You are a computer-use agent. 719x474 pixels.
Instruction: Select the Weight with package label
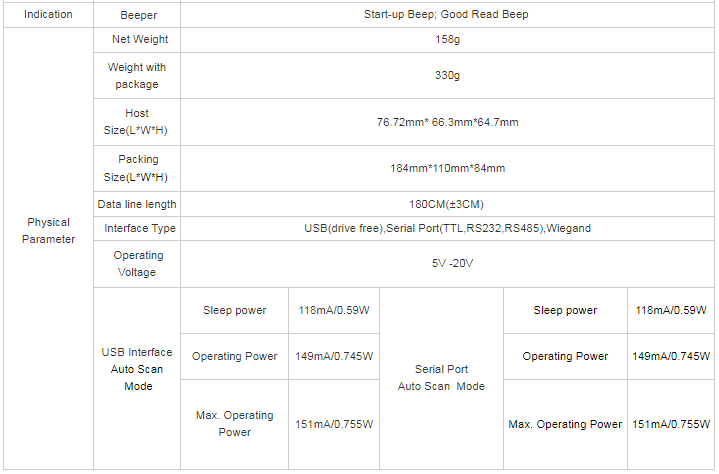point(138,76)
